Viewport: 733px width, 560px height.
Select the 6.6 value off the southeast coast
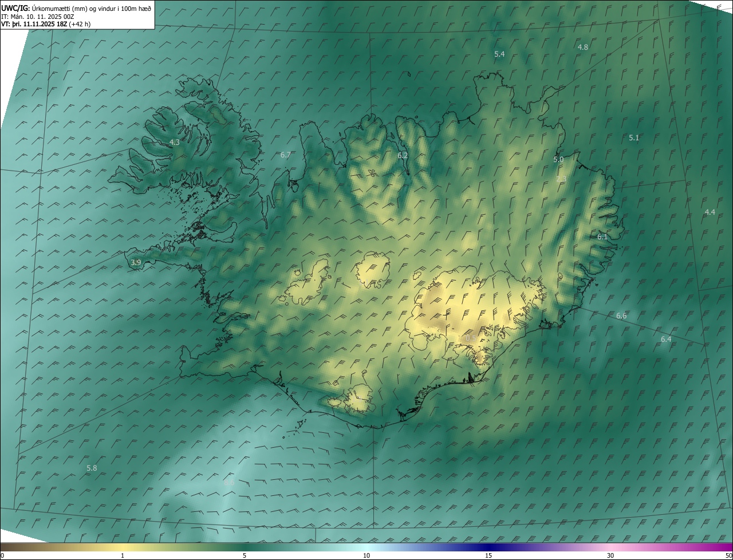tap(621, 316)
